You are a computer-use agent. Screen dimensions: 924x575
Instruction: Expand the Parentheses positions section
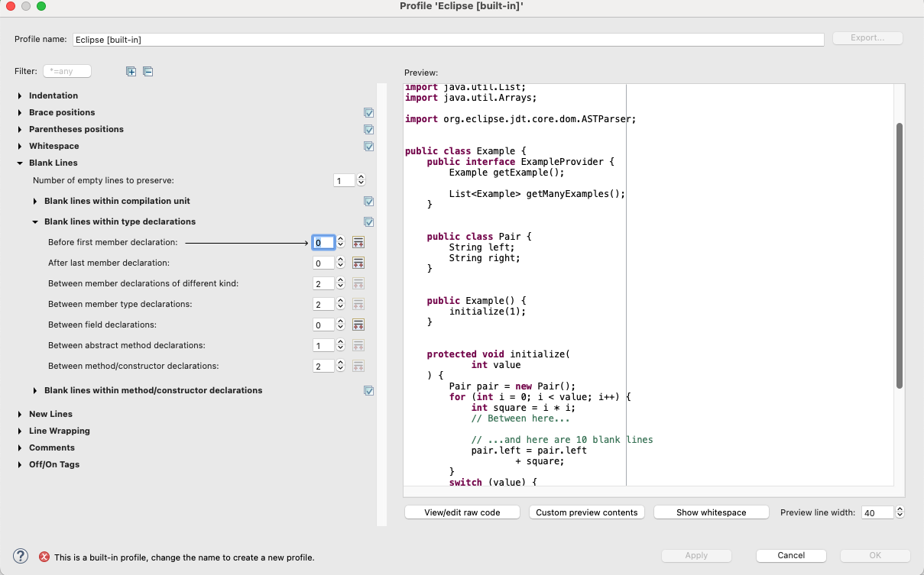pyautogui.click(x=20, y=129)
